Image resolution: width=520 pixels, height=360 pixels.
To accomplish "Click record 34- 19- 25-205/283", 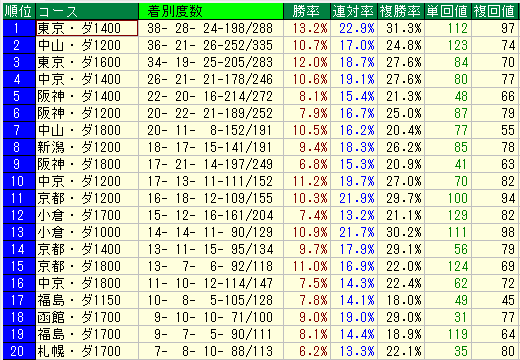I will [x=211, y=62].
